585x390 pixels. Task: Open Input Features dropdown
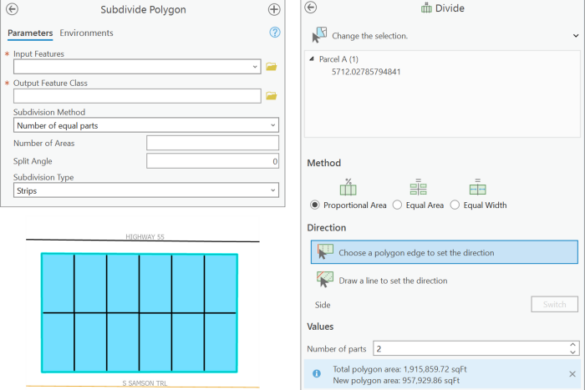tap(255, 67)
